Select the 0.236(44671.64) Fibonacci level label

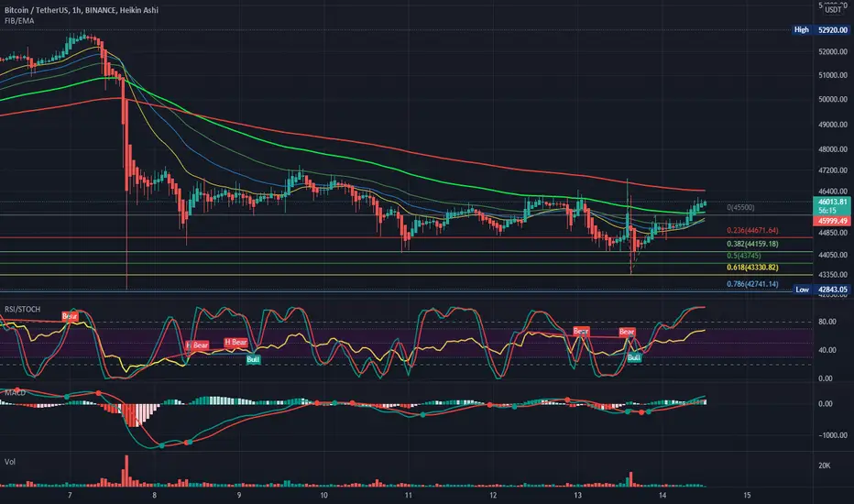752,231
